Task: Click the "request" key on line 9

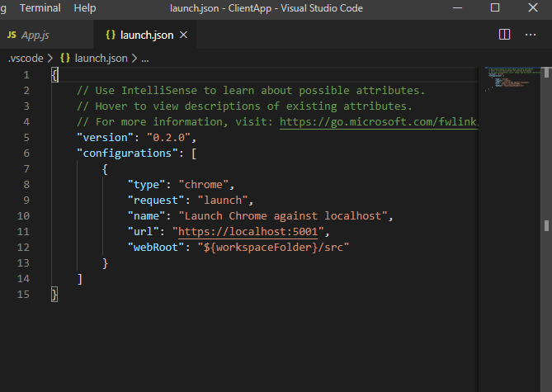Action: (156, 201)
